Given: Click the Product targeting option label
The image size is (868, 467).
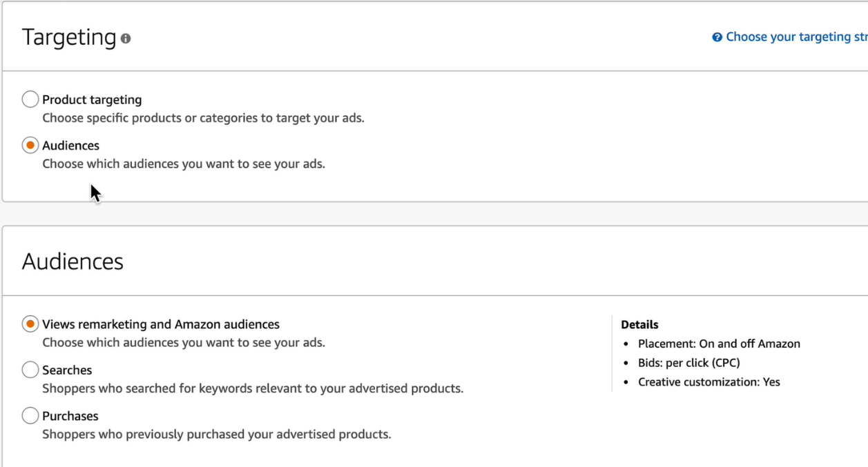Looking at the screenshot, I should (x=92, y=99).
